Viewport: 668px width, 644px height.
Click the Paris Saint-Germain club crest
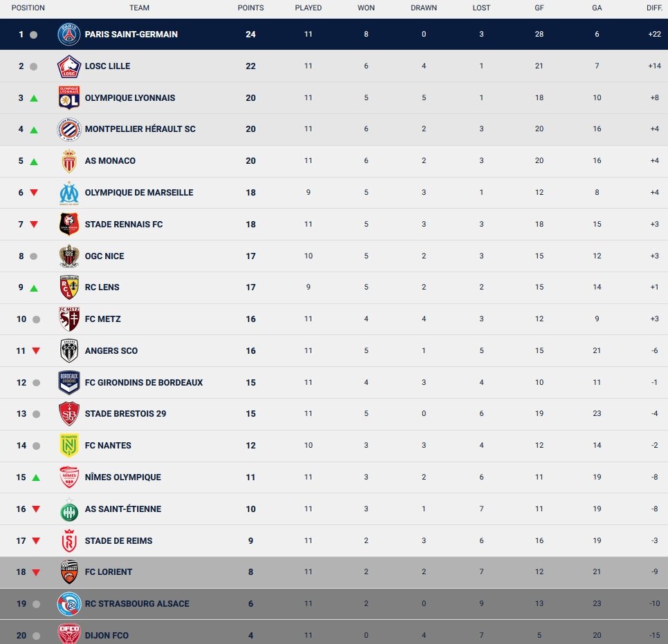[x=69, y=35]
